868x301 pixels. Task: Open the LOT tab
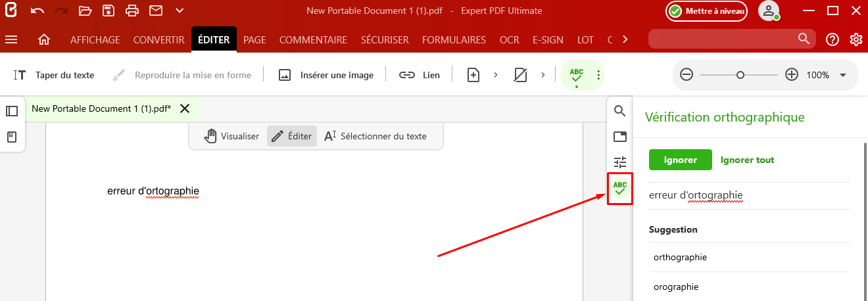click(x=585, y=40)
